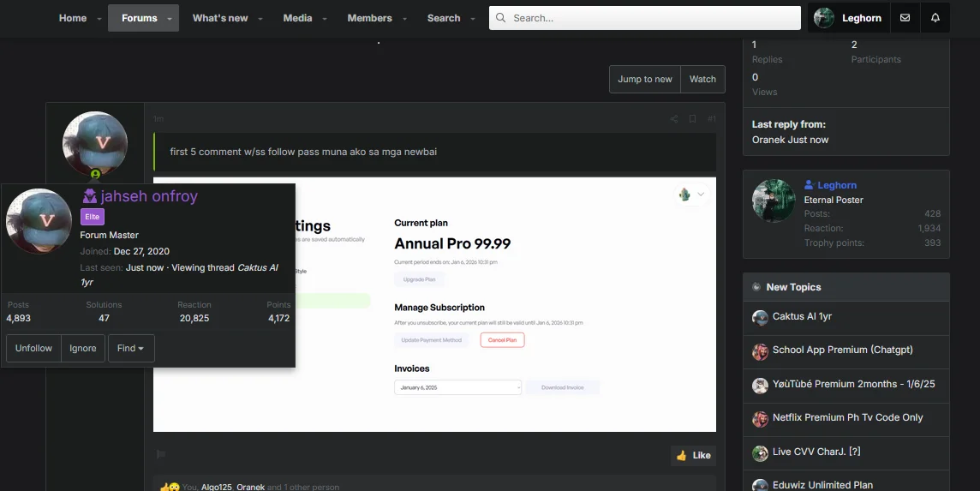Focus the Search input field
980x491 pixels.
pyautogui.click(x=644, y=18)
